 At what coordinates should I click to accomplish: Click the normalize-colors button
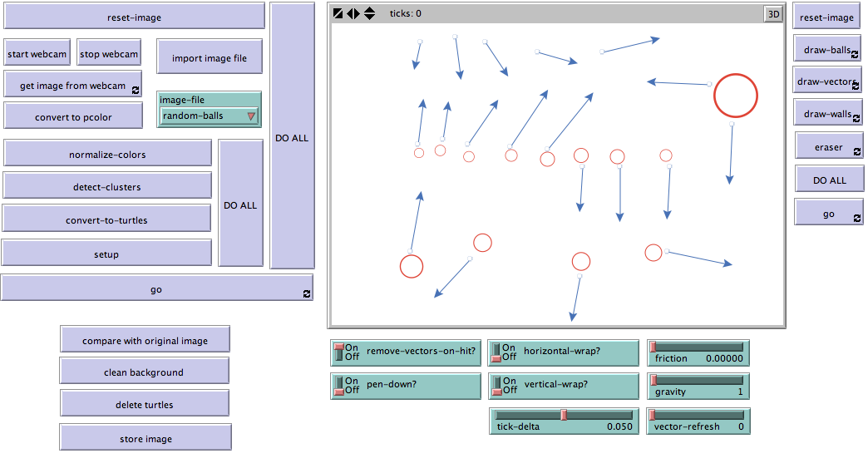tap(107, 154)
